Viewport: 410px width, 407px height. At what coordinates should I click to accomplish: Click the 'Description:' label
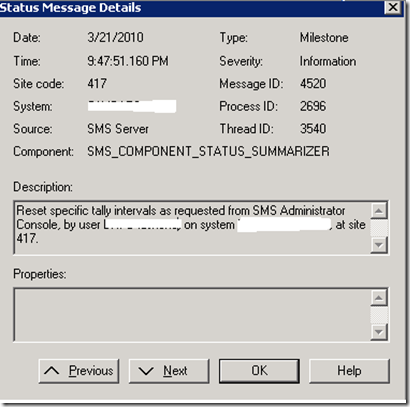(43, 187)
